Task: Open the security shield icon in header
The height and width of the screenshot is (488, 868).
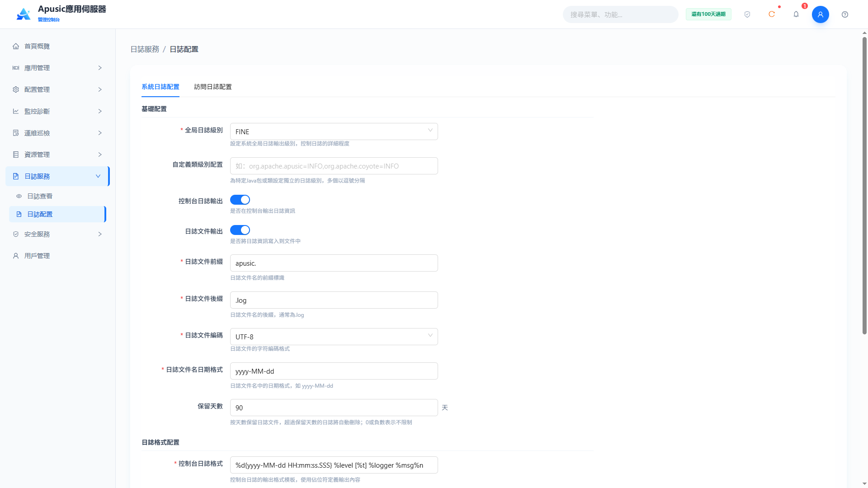Action: (x=747, y=14)
